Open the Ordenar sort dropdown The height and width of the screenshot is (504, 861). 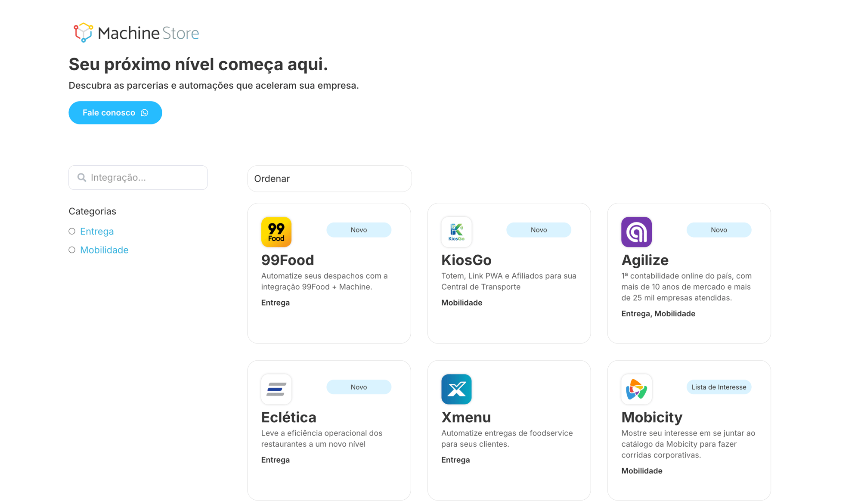(329, 179)
